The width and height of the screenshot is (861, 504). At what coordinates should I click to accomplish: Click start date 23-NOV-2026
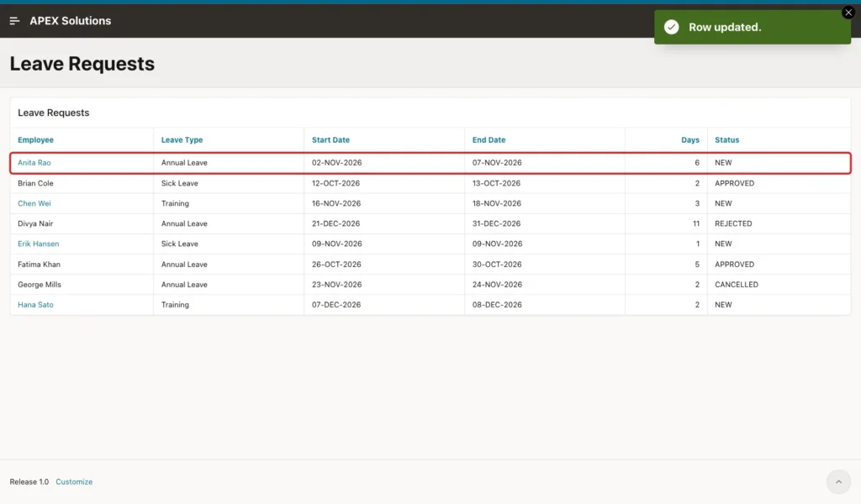[336, 285]
